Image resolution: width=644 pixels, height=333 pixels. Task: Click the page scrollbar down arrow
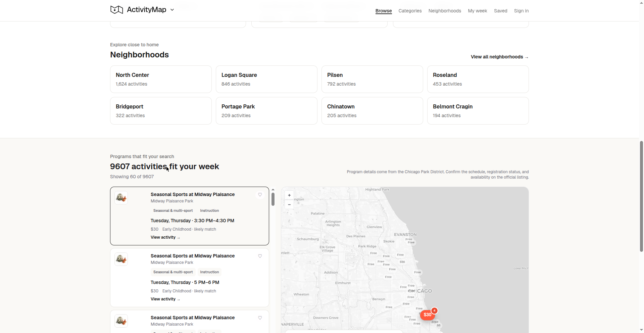(641, 330)
